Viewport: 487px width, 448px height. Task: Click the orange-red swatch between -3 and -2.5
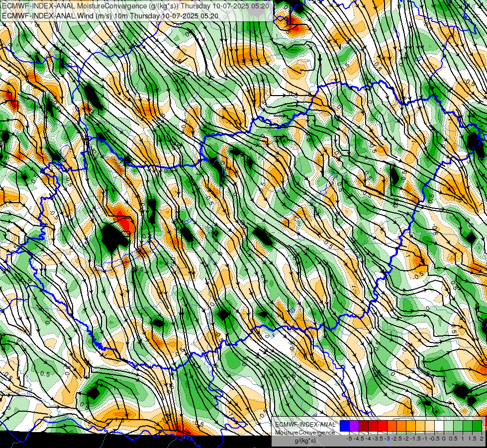pos(392,426)
